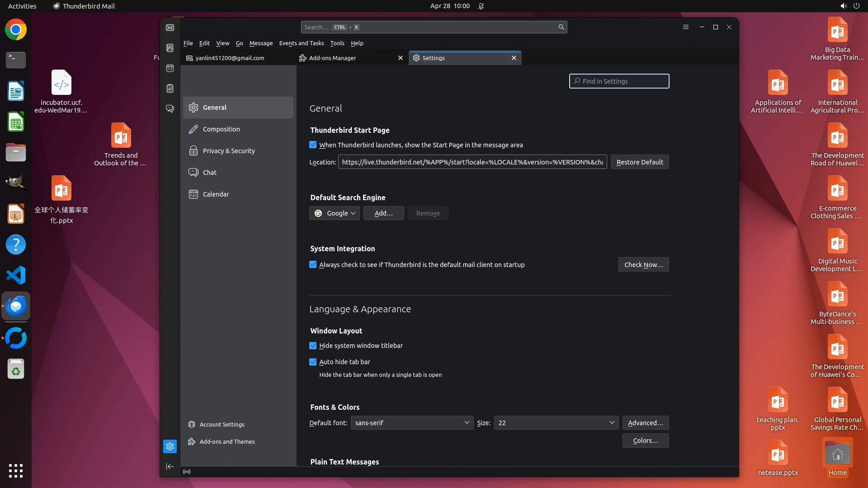Viewport: 868px width, 488px height.
Task: Open the Mail space icon in sidebar
Action: coord(170,28)
